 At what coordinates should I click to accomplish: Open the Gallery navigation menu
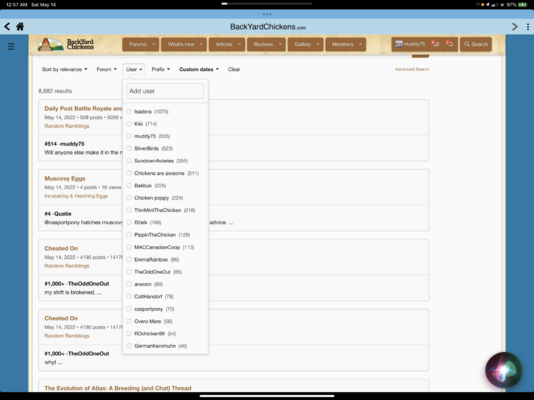305,44
